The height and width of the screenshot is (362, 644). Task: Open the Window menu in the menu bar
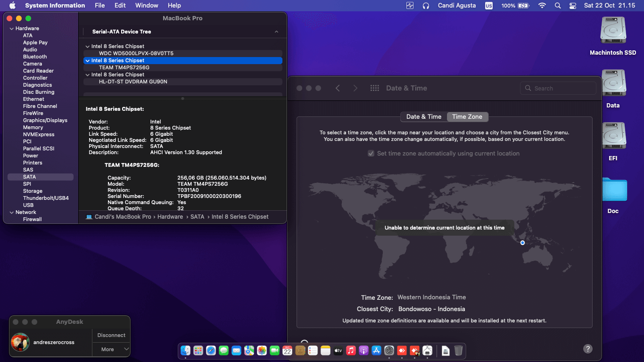point(146,5)
